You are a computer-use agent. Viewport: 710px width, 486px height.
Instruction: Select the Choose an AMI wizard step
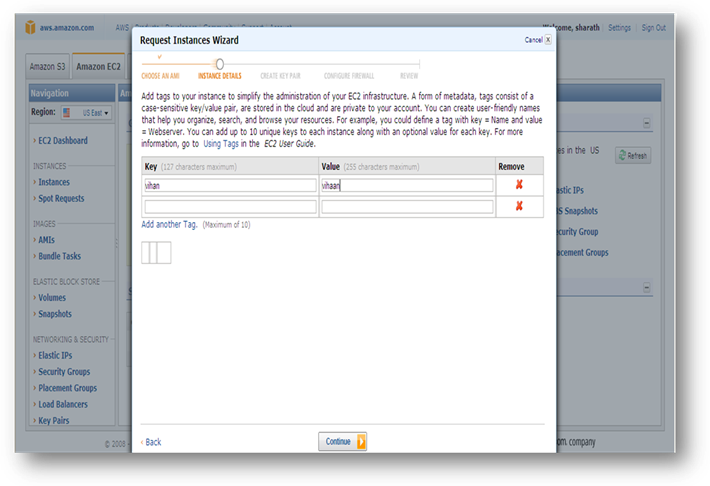pyautogui.click(x=160, y=76)
